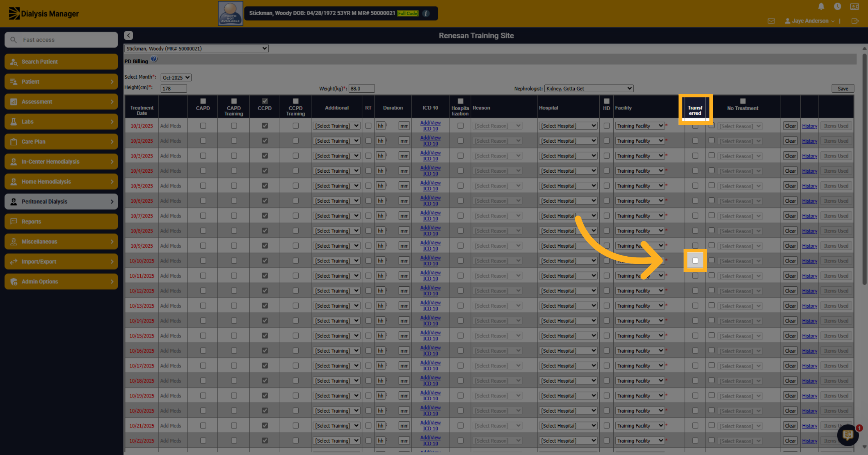The height and width of the screenshot is (455, 868).
Task: Open the Select Month Oct-2025 dropdown
Action: click(176, 77)
